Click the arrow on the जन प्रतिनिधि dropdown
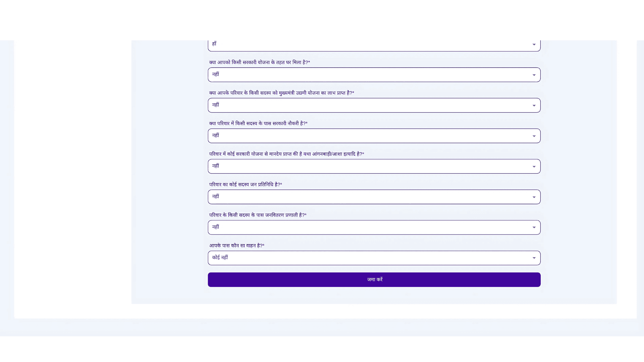The height and width of the screenshot is (362, 644). pyautogui.click(x=534, y=197)
